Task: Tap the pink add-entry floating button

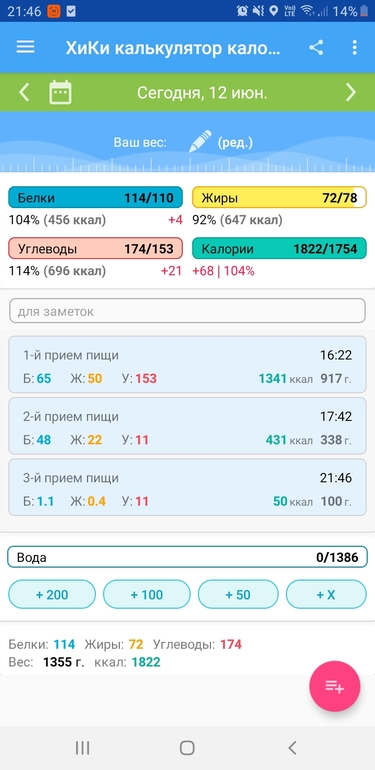Action: pos(335,687)
